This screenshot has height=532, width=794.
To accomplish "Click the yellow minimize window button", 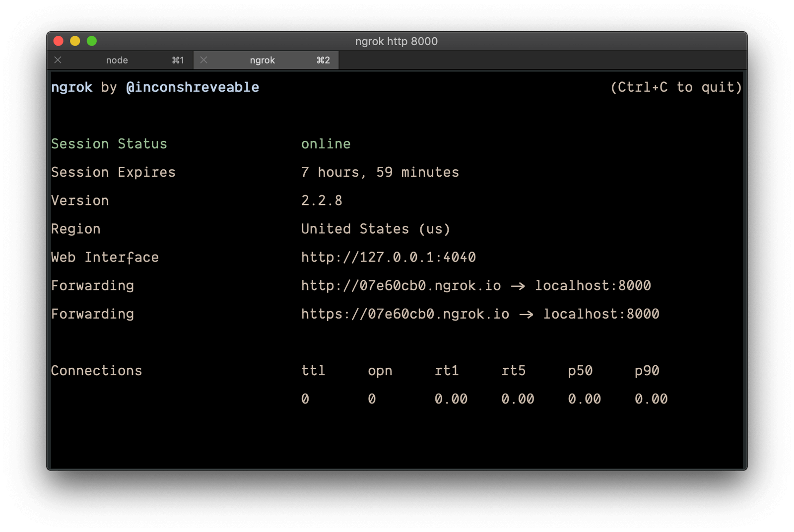I will pyautogui.click(x=75, y=41).
